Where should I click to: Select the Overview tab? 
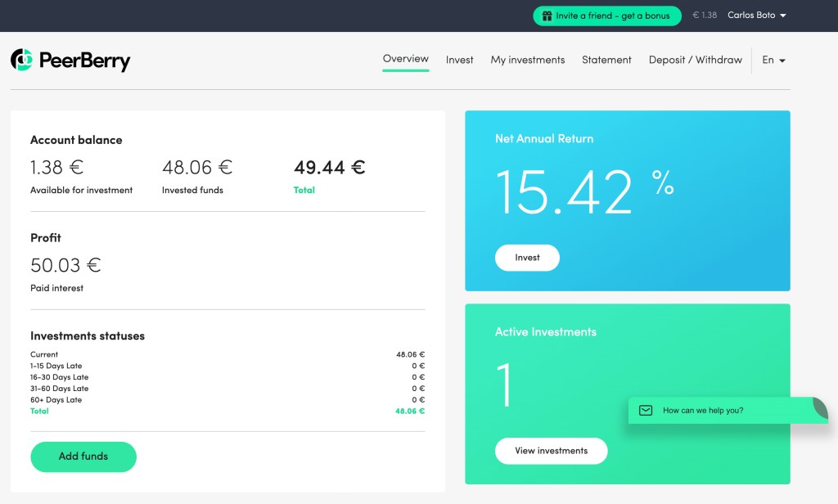(405, 59)
